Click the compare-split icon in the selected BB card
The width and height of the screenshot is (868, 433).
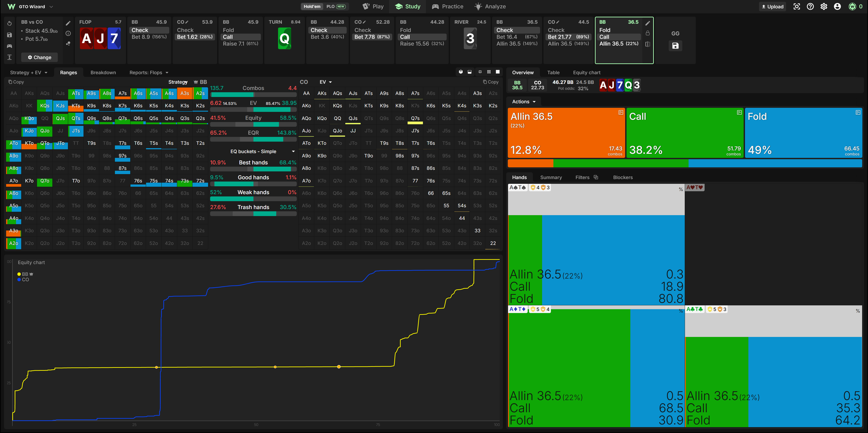[x=647, y=44]
